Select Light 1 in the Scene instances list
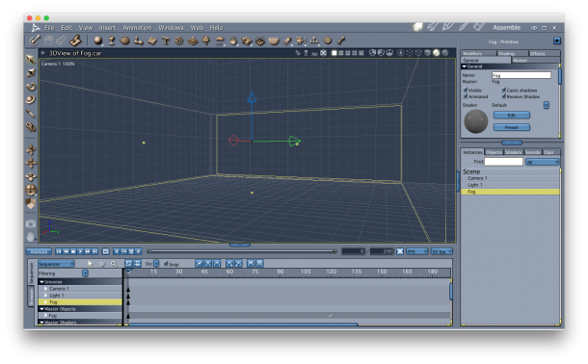The width and height of the screenshot is (588, 364). pos(510,185)
